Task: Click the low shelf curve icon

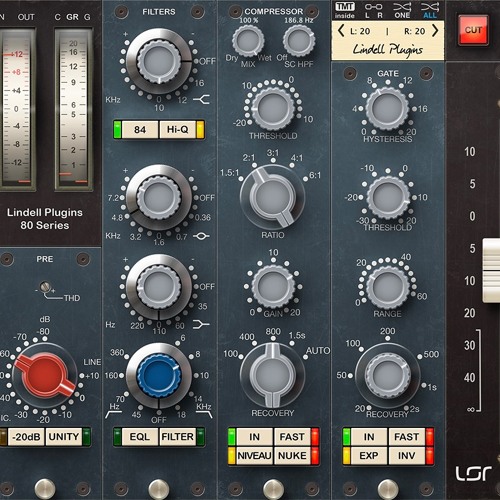Action: [201, 324]
